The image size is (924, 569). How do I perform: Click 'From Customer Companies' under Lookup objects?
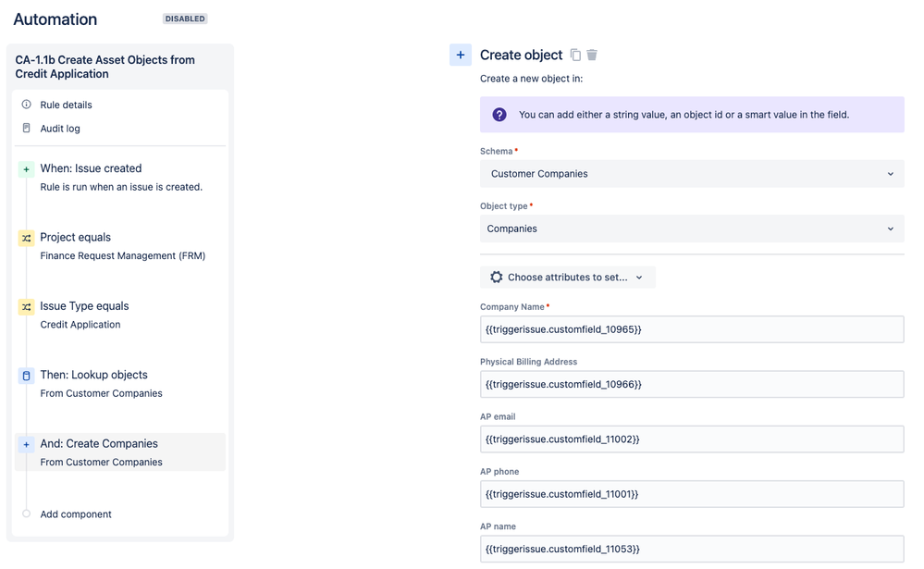102,393
